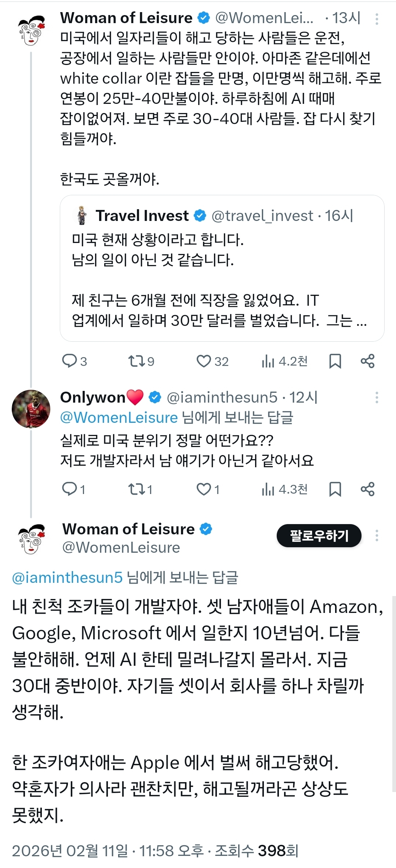Open Onlywon's profile picture
Image resolution: width=396 pixels, height=868 pixels.
pos(31,408)
